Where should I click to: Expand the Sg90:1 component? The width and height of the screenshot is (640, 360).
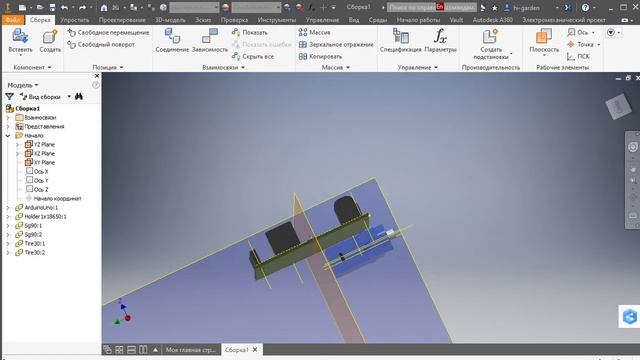click(x=8, y=226)
